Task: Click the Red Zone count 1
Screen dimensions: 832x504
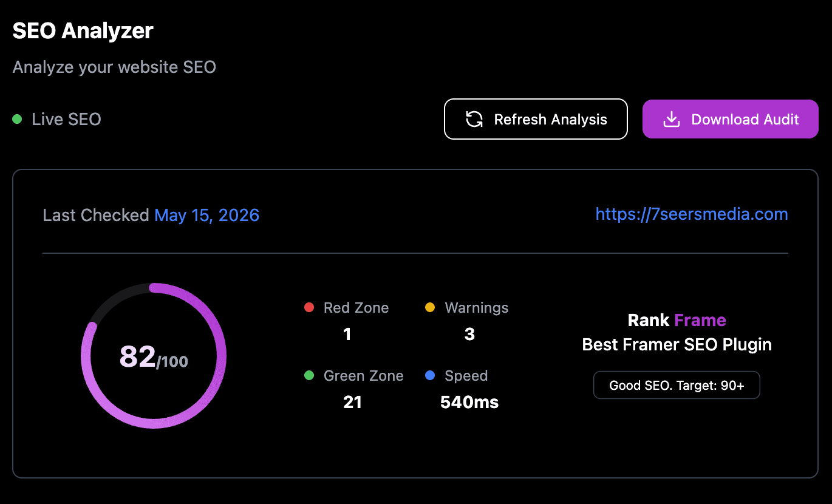Action: pyautogui.click(x=347, y=334)
